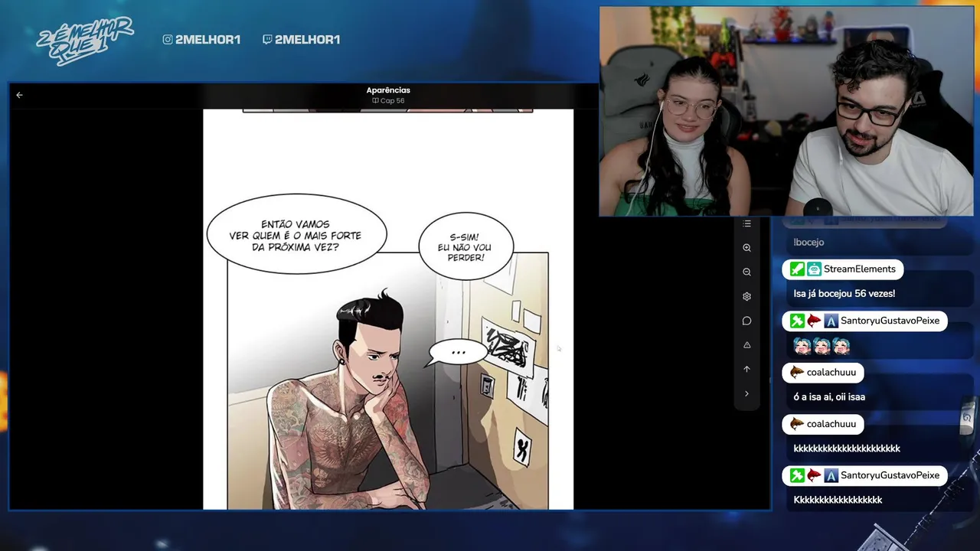Click the Instagram icon beside 2MELHOR1

pos(168,39)
